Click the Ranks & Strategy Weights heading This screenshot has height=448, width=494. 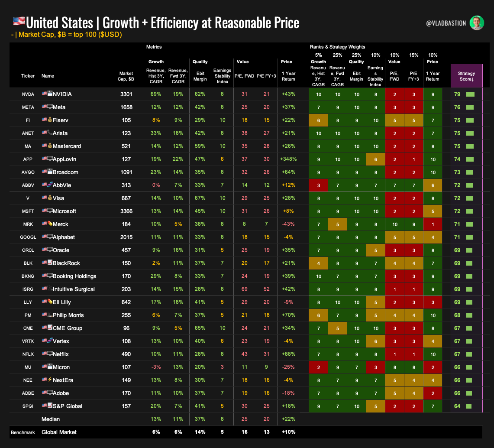click(337, 47)
